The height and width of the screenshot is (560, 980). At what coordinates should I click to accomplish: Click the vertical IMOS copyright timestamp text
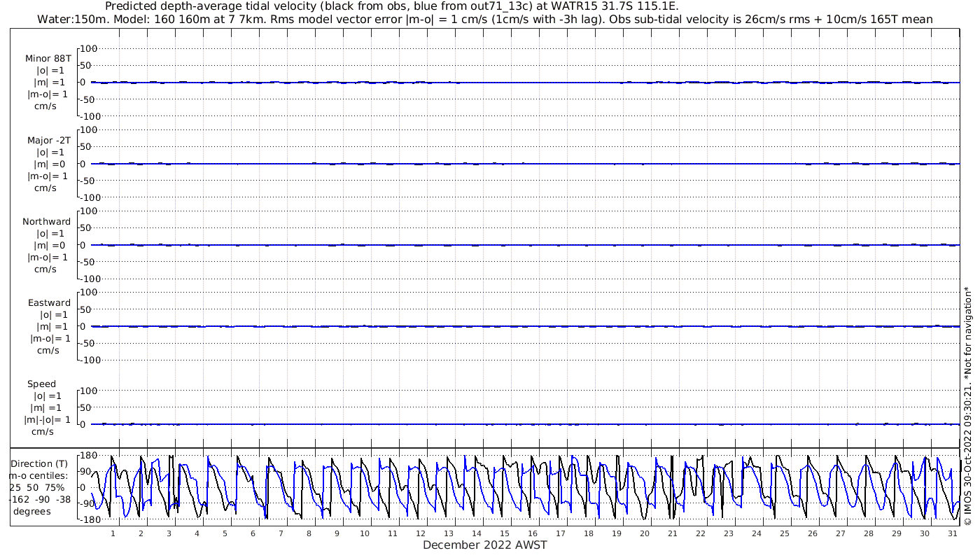coord(967,406)
